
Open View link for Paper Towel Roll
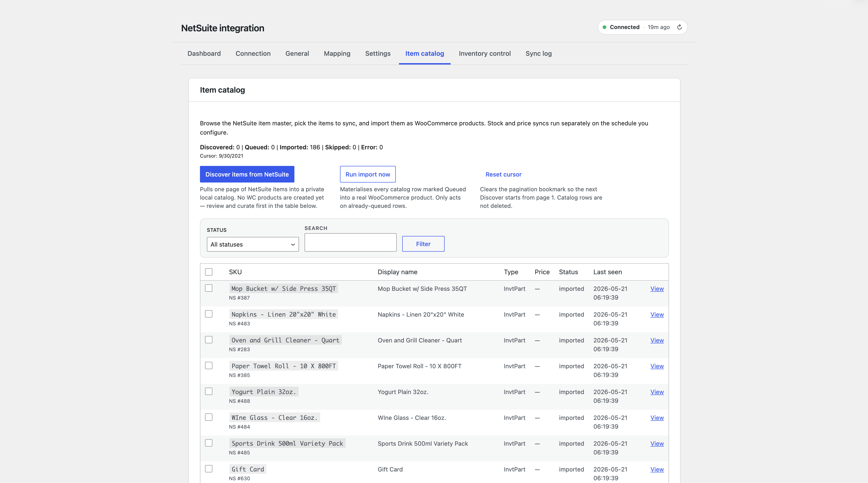[x=657, y=366]
